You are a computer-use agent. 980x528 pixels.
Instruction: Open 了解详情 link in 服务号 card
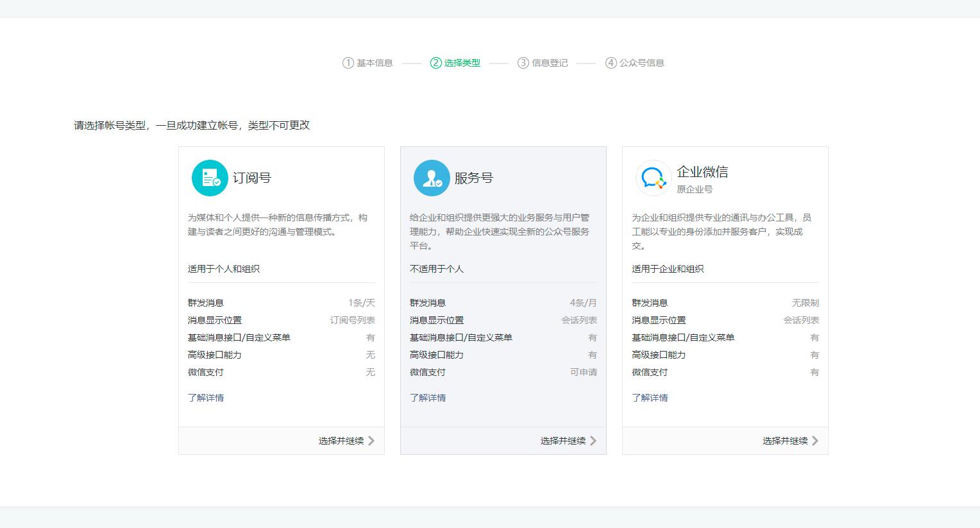click(428, 398)
